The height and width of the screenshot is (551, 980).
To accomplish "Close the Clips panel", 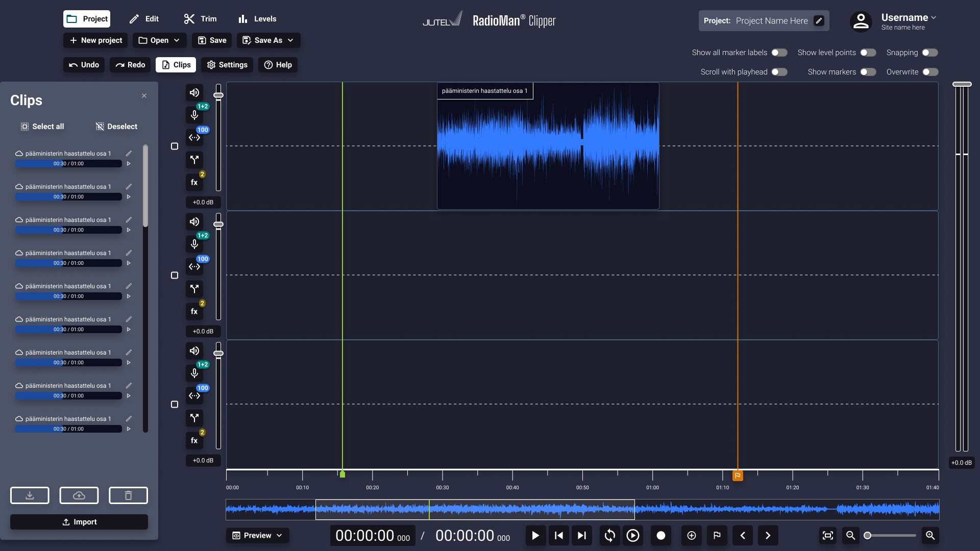I will tap(144, 96).
